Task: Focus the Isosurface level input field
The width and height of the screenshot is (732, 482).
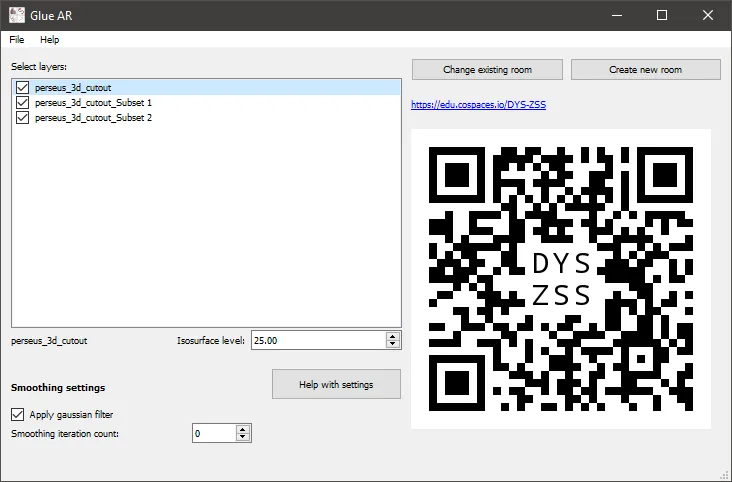Action: pos(319,340)
